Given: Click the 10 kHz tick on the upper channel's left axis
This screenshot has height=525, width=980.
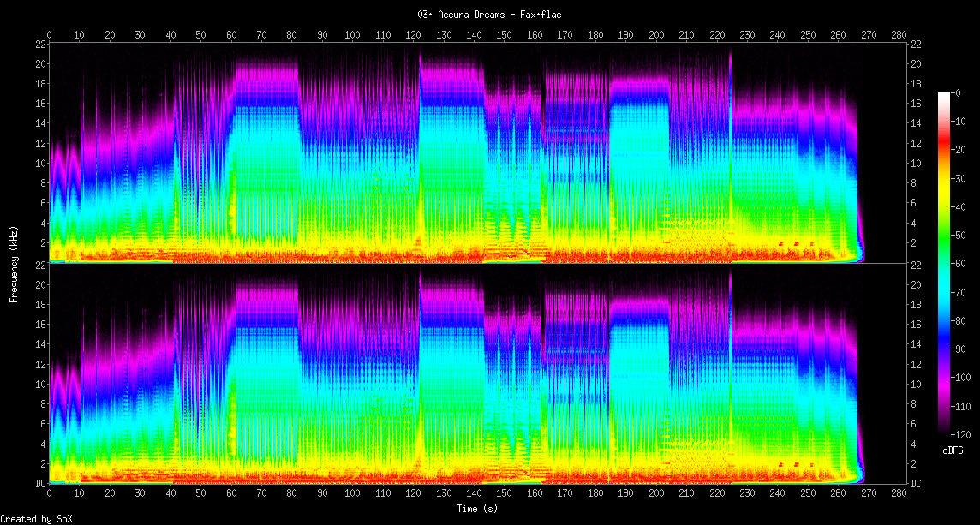Looking at the screenshot, I should pos(40,163).
